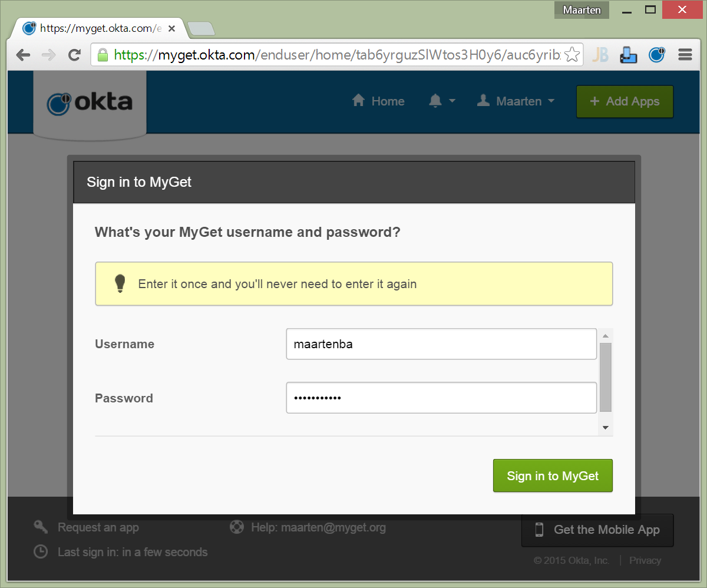Click the Sign in to MyGet button
The width and height of the screenshot is (707, 588).
pyautogui.click(x=553, y=476)
